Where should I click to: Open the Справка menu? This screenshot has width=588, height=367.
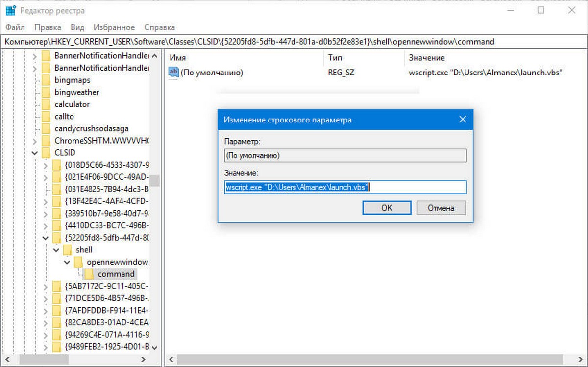pyautogui.click(x=159, y=27)
